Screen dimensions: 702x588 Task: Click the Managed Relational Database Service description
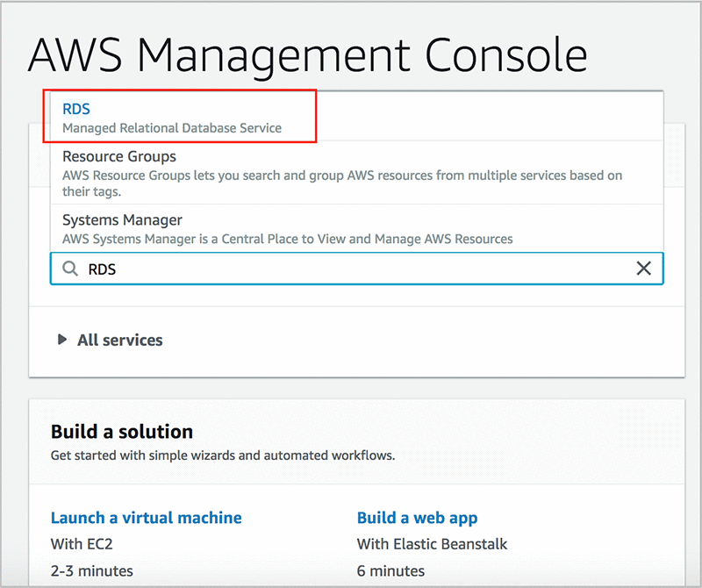coord(172,128)
